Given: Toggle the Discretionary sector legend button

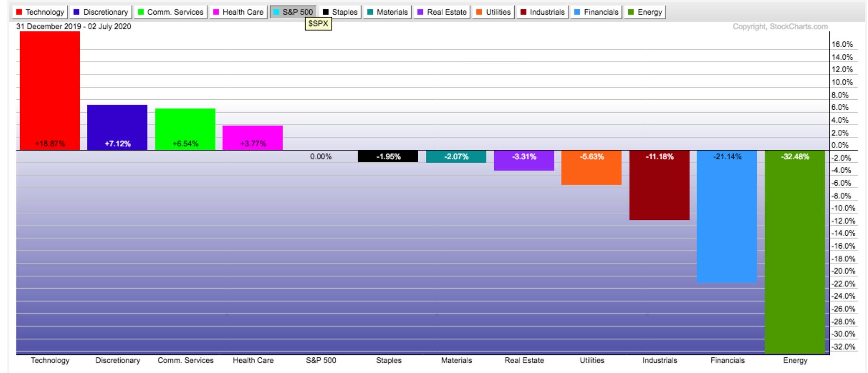Looking at the screenshot, I should (x=101, y=12).
